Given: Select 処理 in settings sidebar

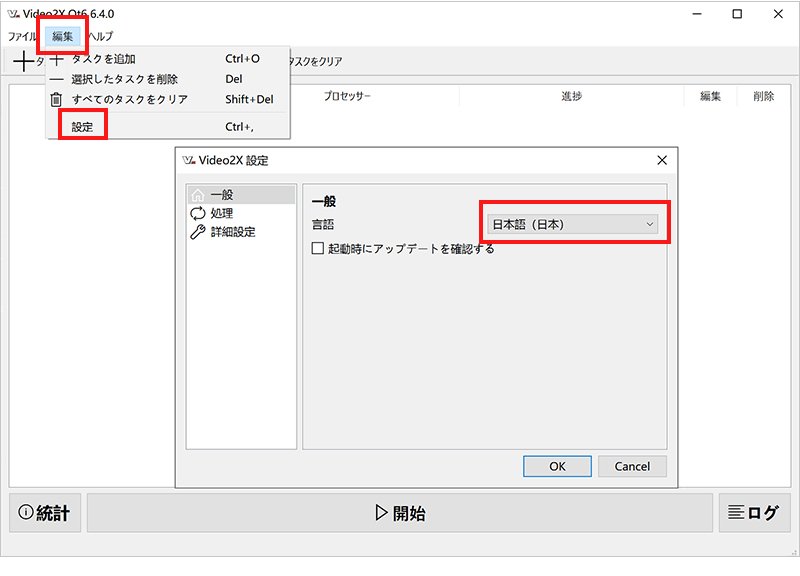Looking at the screenshot, I should [x=241, y=213].
